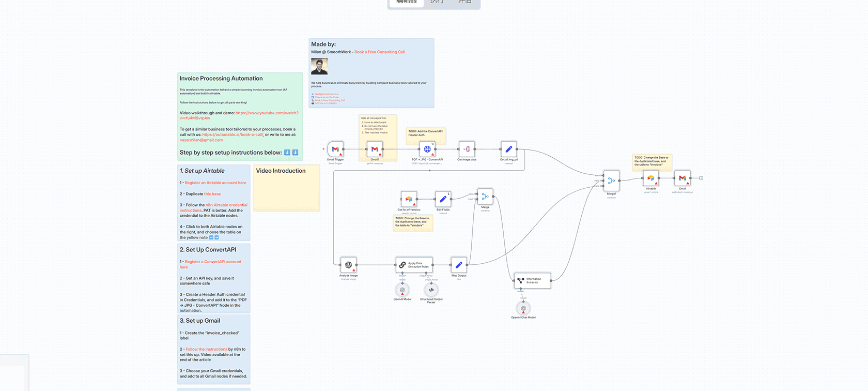Switch to the 执行 (Executions) tab

[x=437, y=3]
